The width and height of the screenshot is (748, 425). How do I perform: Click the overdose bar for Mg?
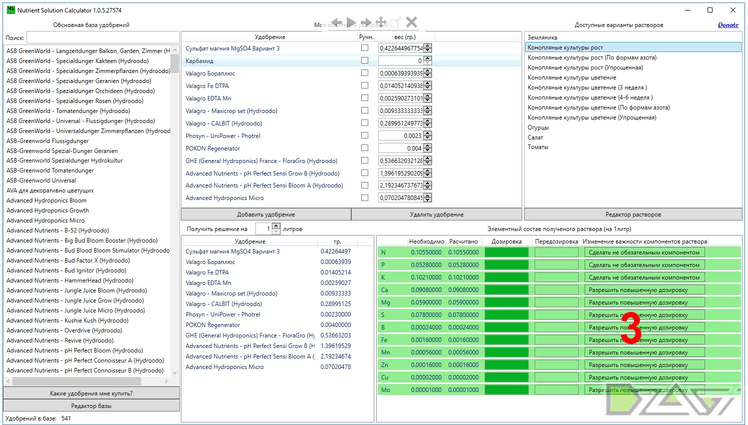pos(556,302)
